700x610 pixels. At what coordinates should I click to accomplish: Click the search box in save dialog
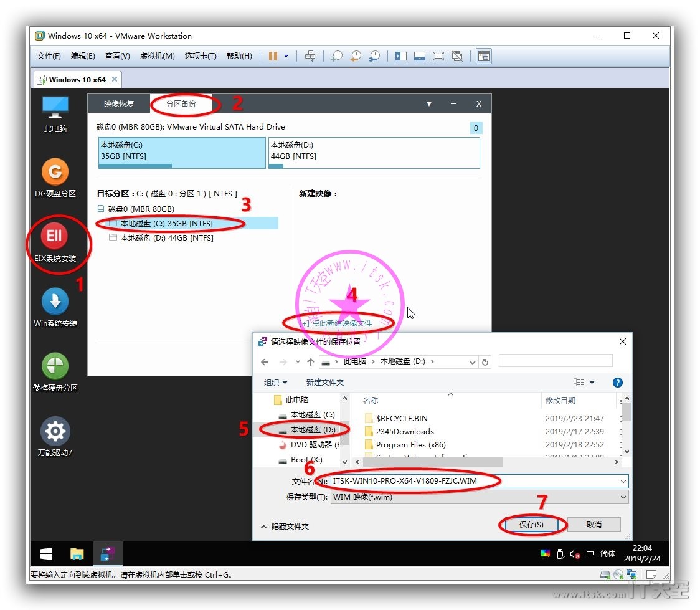tap(556, 361)
